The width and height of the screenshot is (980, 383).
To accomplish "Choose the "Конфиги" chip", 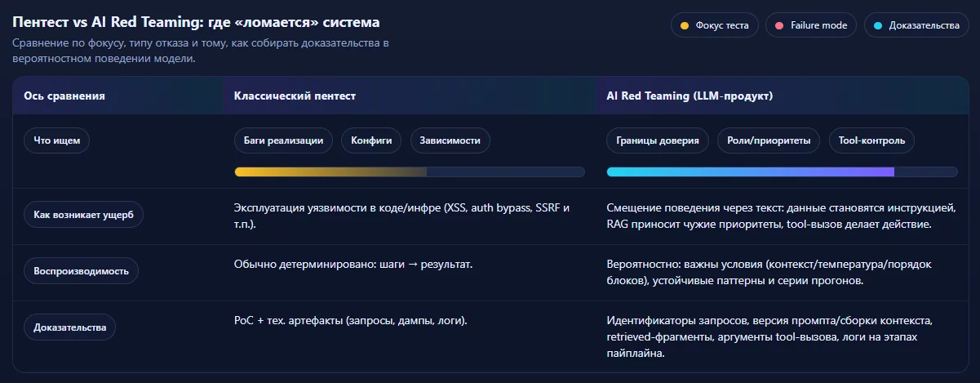I will pos(371,140).
